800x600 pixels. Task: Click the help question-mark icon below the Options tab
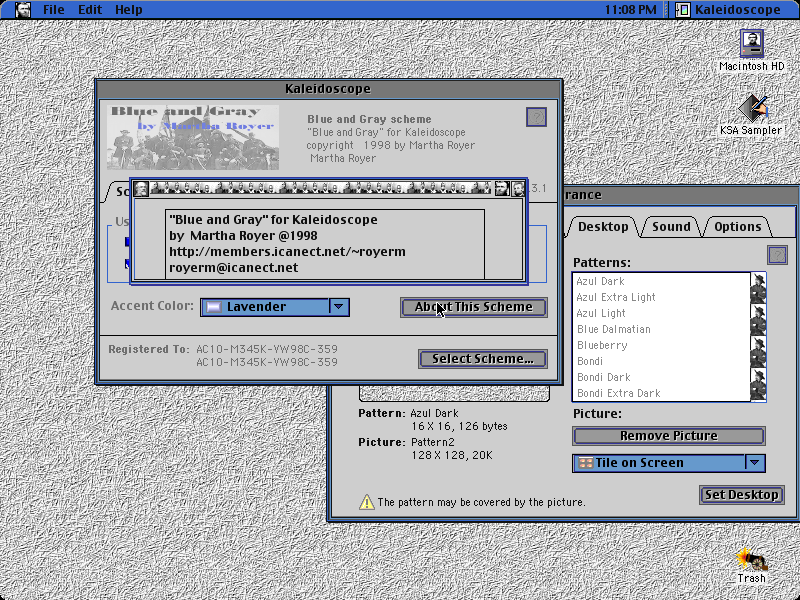pos(778,255)
